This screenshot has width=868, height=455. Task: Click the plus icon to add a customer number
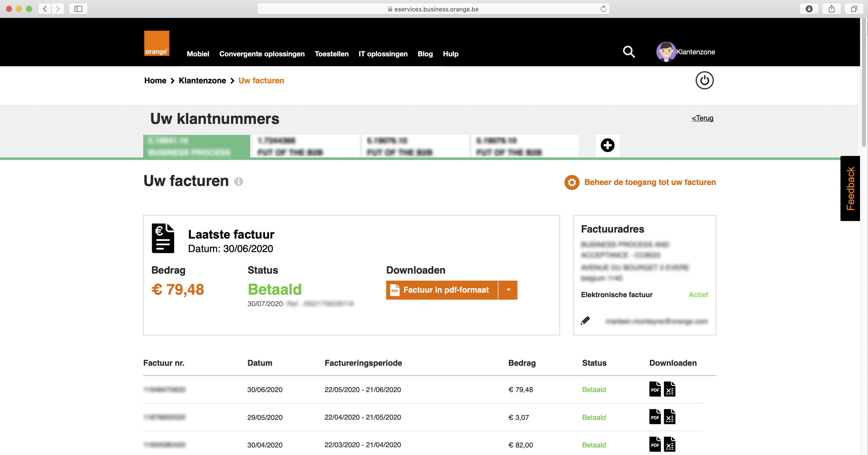click(x=607, y=145)
